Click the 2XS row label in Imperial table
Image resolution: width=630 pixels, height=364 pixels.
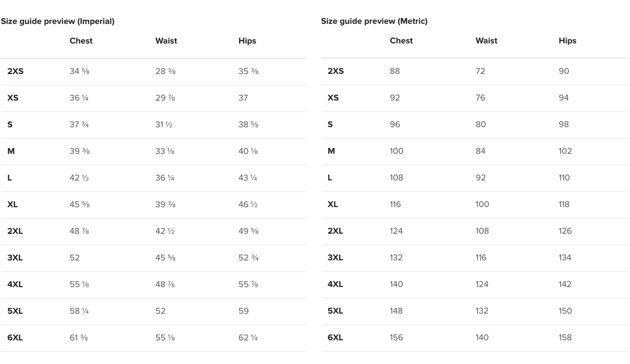(x=15, y=71)
